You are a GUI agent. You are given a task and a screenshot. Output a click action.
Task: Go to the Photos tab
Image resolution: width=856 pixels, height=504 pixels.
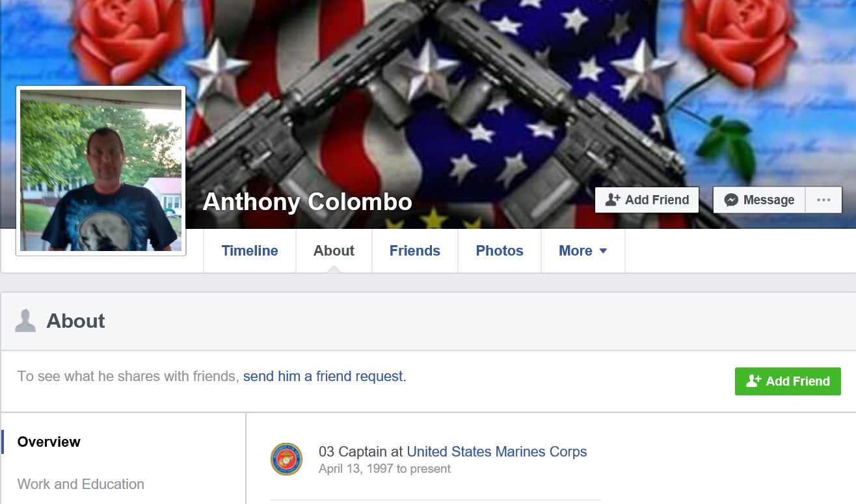pyautogui.click(x=500, y=251)
